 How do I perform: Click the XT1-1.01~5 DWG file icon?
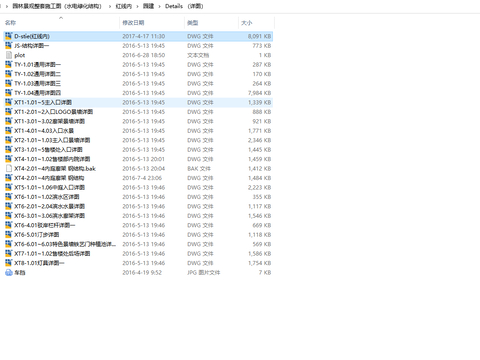tap(9, 102)
